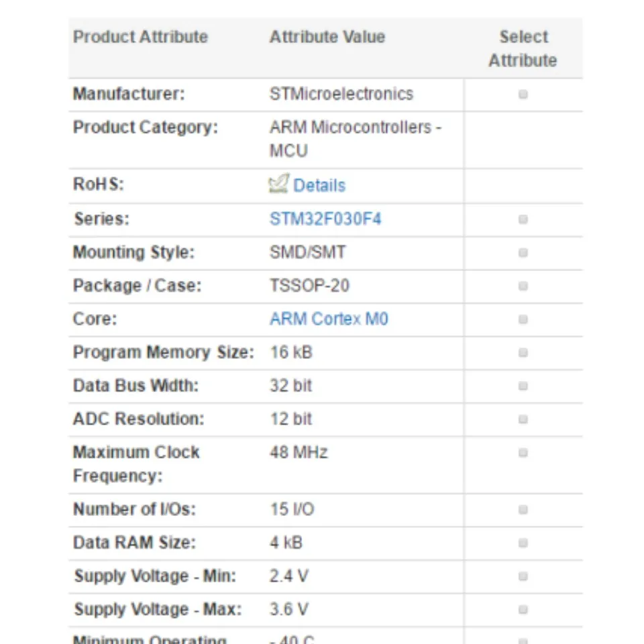Screen dimensions: 644x644
Task: Check the Minimum Operating temperature attribute checkbox
Action: click(525, 639)
